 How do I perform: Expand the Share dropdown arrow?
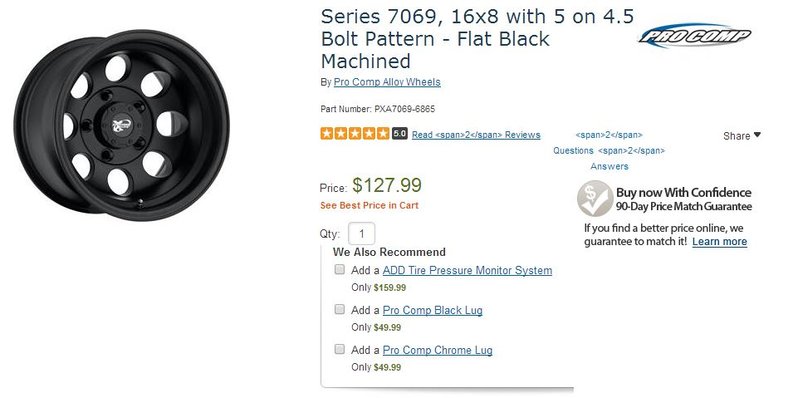(757, 135)
